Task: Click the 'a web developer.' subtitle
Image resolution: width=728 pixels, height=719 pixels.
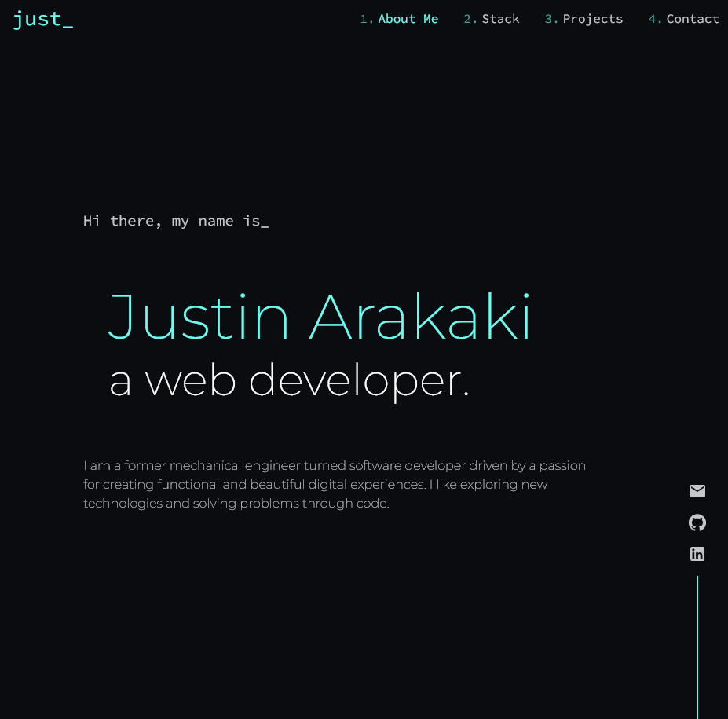Action: coord(289,380)
